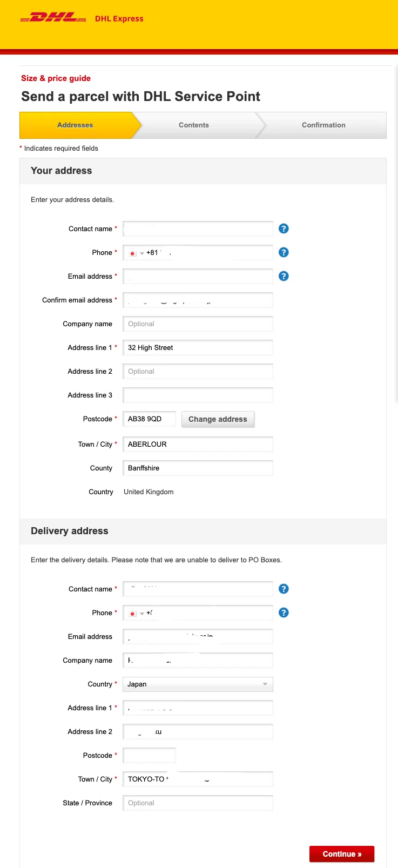The height and width of the screenshot is (868, 398).
Task: Click the red Continue button
Action: (x=342, y=854)
